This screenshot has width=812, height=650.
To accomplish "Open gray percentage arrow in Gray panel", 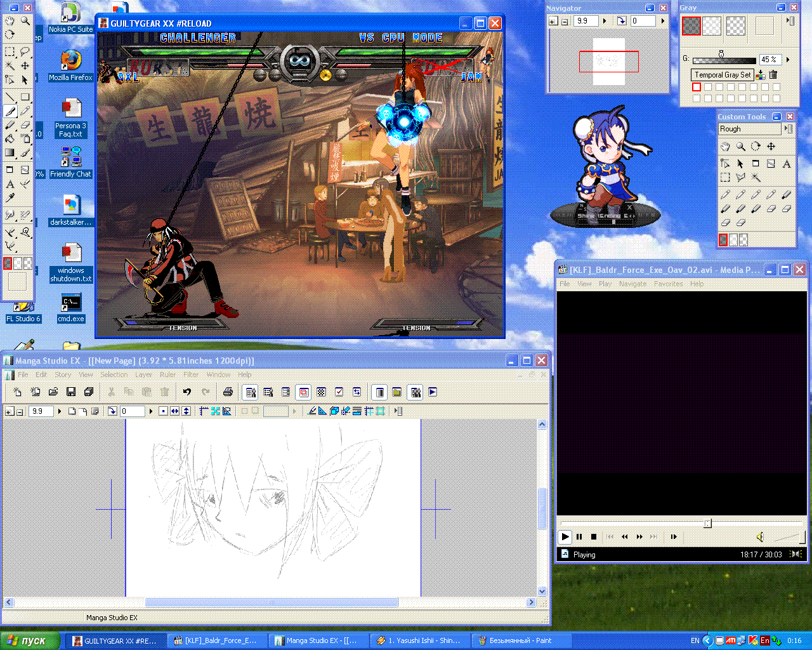I will (787, 60).
